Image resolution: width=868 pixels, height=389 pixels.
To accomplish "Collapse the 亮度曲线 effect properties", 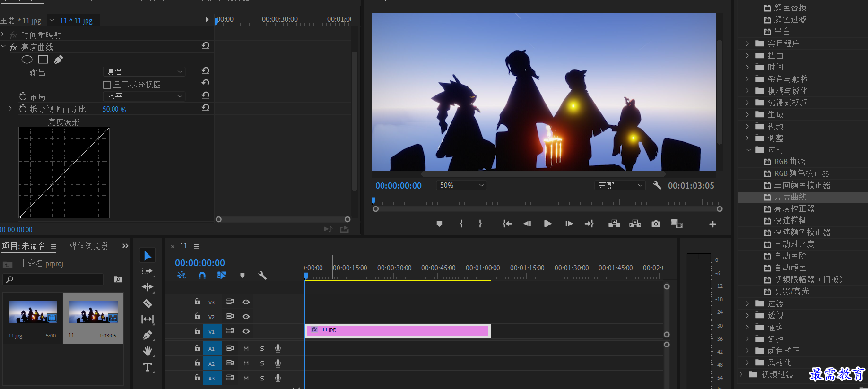I will (x=3, y=47).
